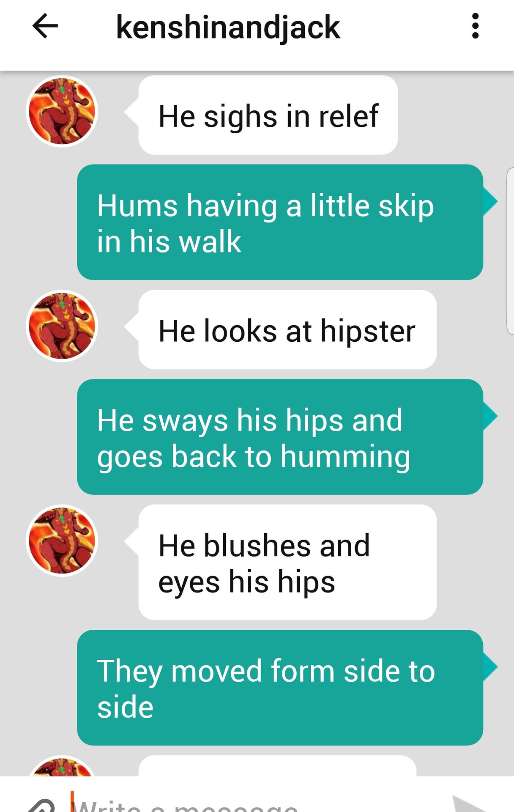514x812 pixels.
Task: Select the "He blushes and eyes his hips" message
Action: pos(287,562)
